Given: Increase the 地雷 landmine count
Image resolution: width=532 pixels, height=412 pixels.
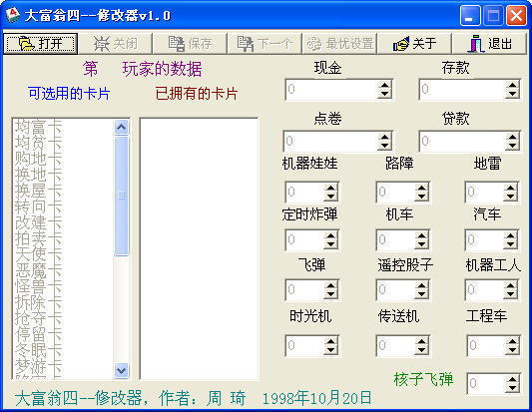Looking at the screenshot, I should (510, 188).
